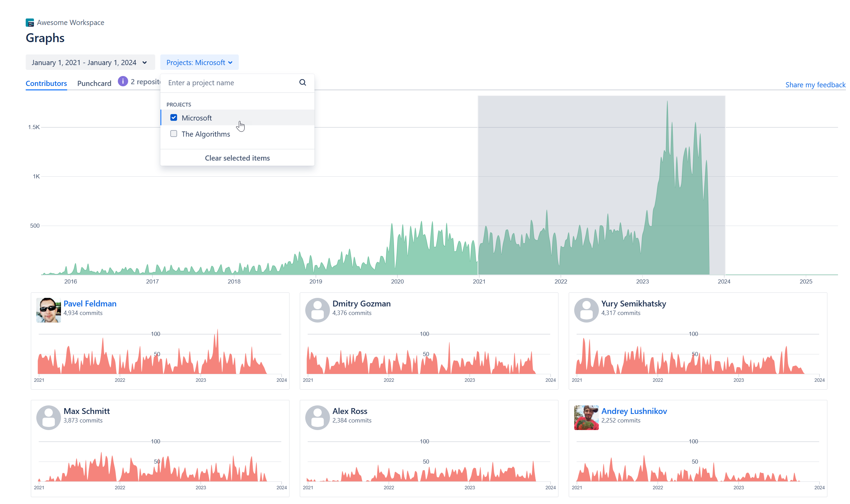
Task: Click Alex Ross's default avatar icon
Action: [317, 417]
